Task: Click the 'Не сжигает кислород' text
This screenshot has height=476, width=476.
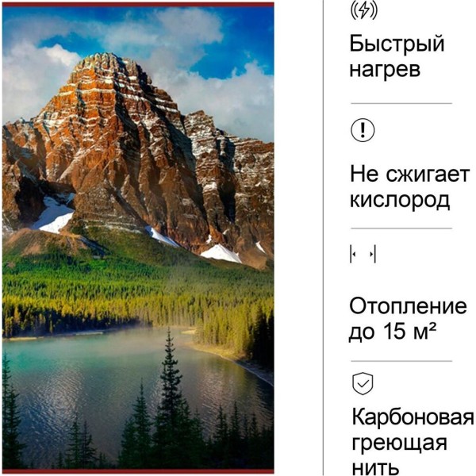Action: (x=409, y=187)
